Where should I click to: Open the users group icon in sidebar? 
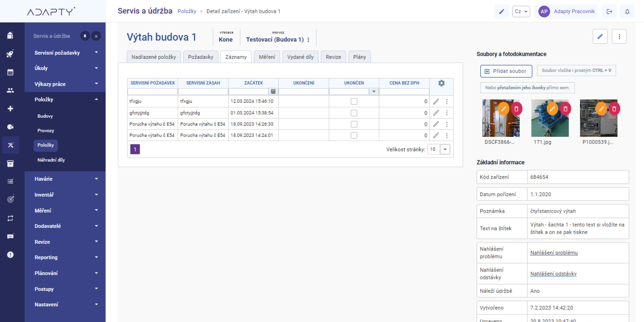click(10, 90)
